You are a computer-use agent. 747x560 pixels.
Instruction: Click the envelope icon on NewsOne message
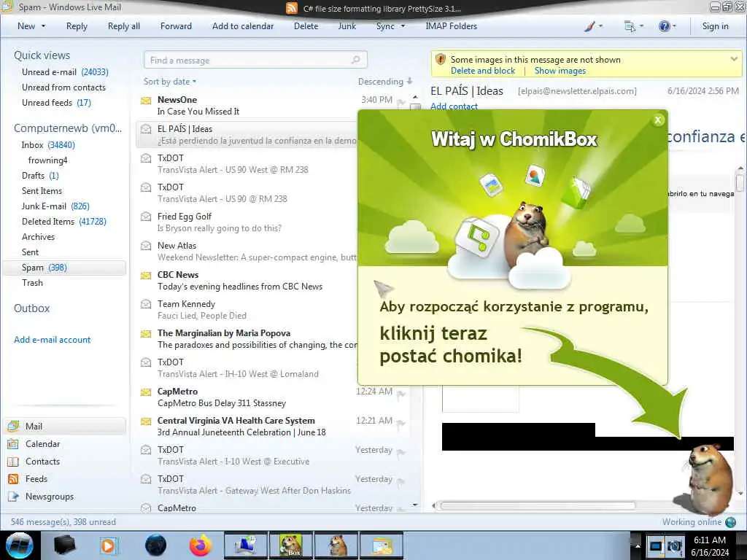click(x=146, y=100)
